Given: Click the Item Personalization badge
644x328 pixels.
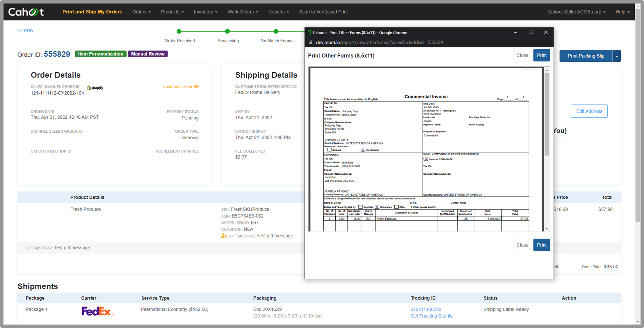Looking at the screenshot, I should pos(101,54).
